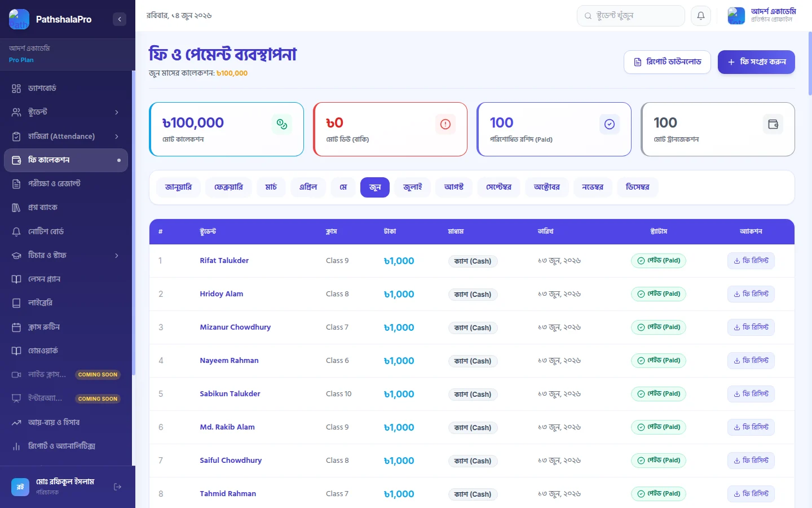The image size is (812, 508).
Task: Switch to the ফেব্রুয়ারি month tab
Action: pos(228,187)
